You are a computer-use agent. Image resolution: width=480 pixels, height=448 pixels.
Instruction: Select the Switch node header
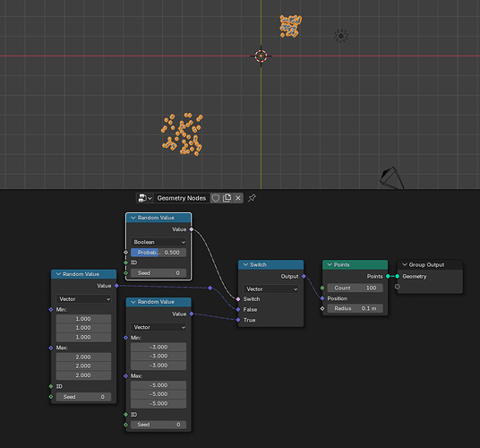pos(271,264)
